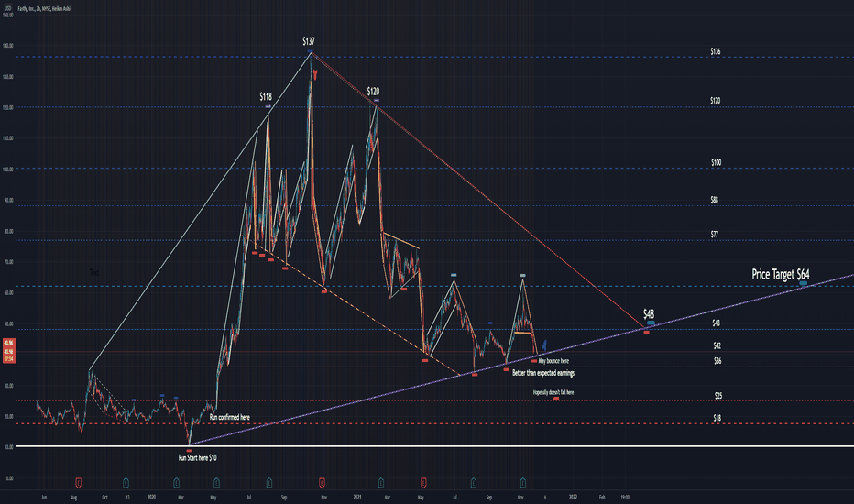Select the Price Target $64 annotation
This screenshot has width=854, height=504.
[x=781, y=275]
